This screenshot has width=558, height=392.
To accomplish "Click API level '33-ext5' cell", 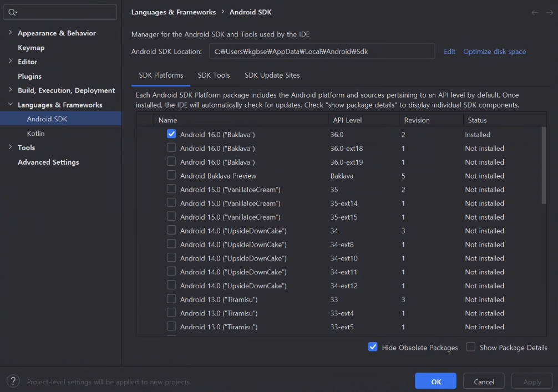I will tap(342, 327).
